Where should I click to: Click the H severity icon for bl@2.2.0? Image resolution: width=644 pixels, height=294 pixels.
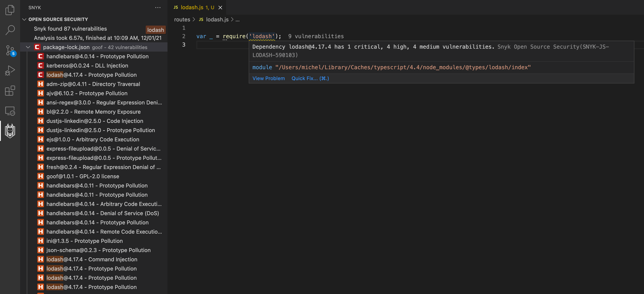coord(40,112)
